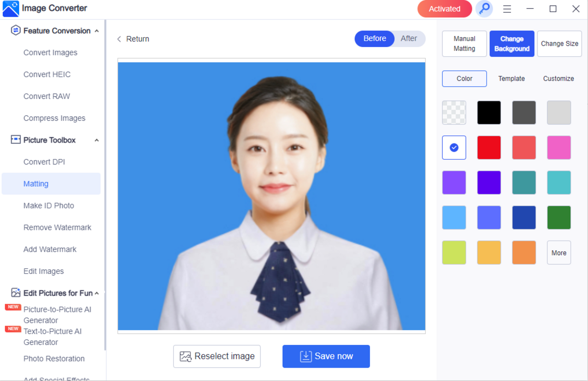Choose the sky blue background swatch

[x=454, y=218]
